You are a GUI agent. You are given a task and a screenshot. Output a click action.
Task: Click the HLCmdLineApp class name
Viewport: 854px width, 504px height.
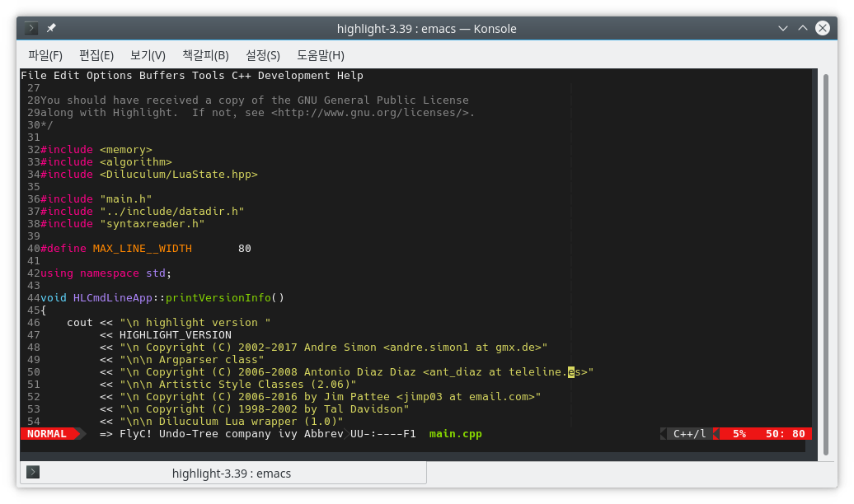113,298
